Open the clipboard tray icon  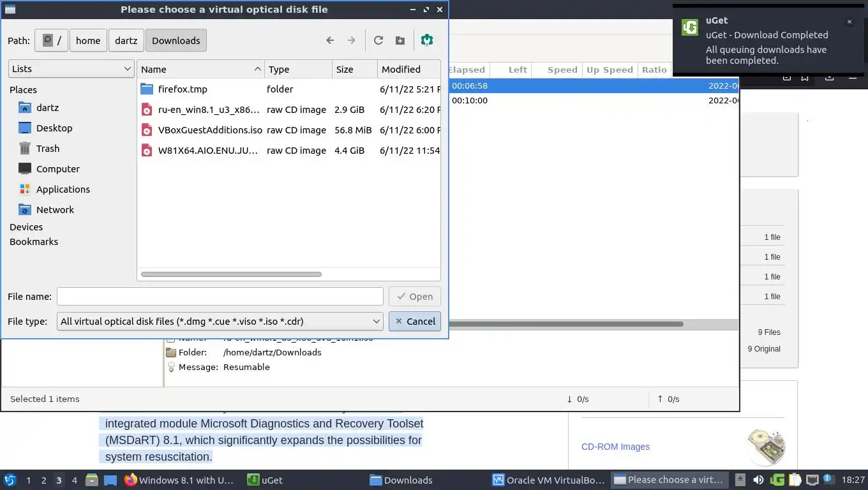tap(795, 480)
